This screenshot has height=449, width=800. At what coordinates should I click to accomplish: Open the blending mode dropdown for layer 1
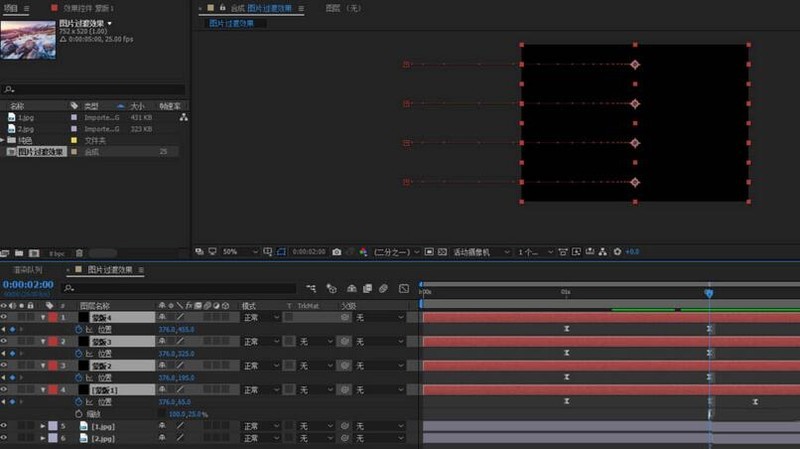pyautogui.click(x=261, y=317)
